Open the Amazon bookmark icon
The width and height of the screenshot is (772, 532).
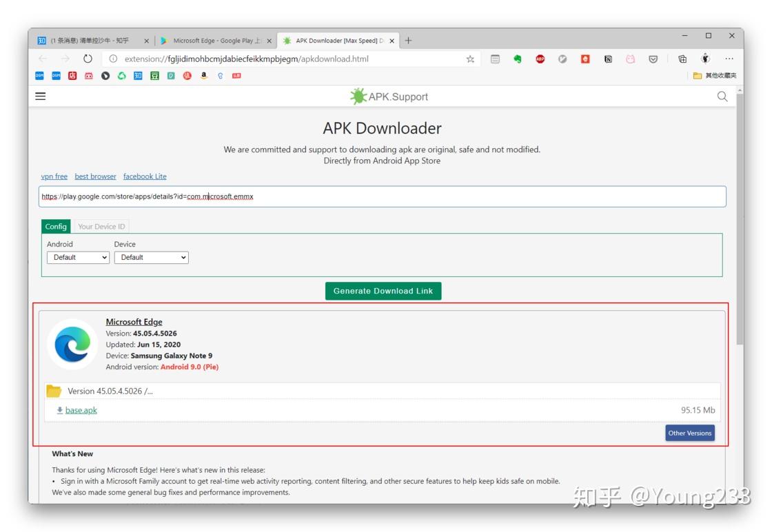(204, 76)
